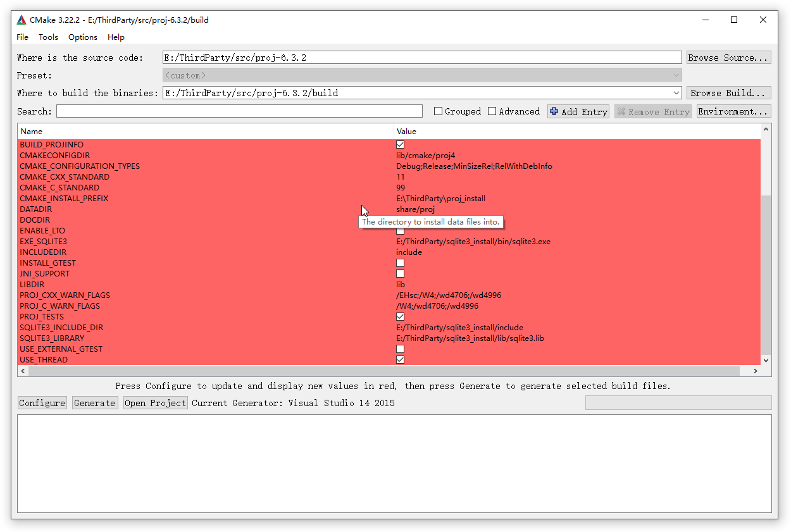
Task: Select the DATADIR entry name
Action: click(36, 209)
